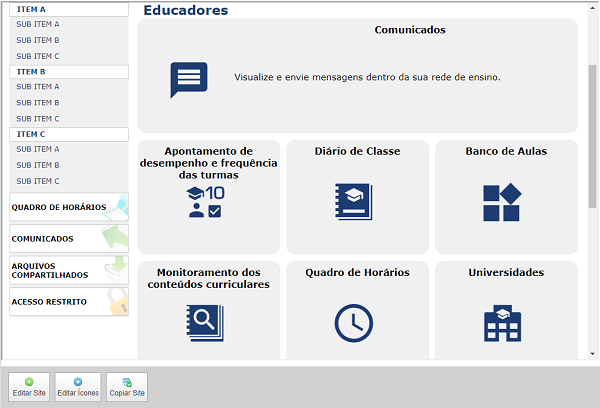Click the green Editar Site icon
Screen dimensions: 600x408
pos(29,382)
